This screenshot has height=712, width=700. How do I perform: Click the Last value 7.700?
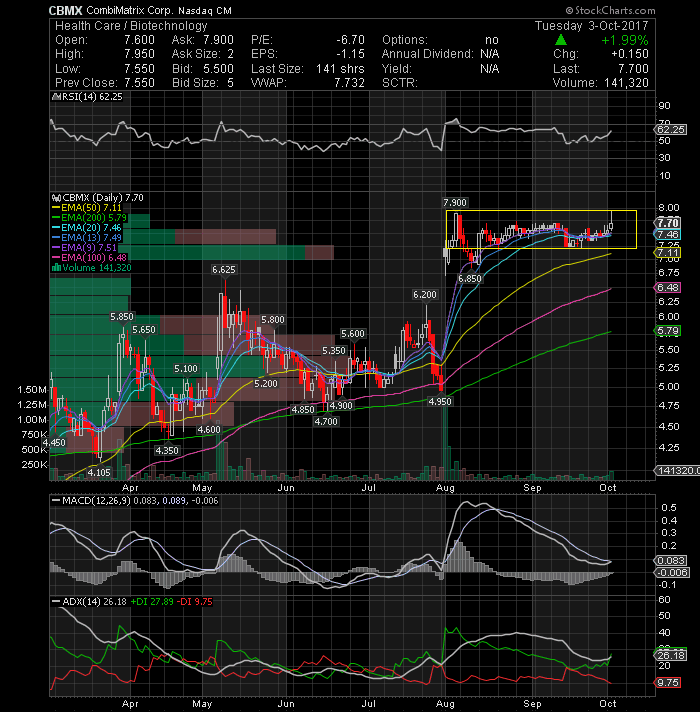coord(633,69)
